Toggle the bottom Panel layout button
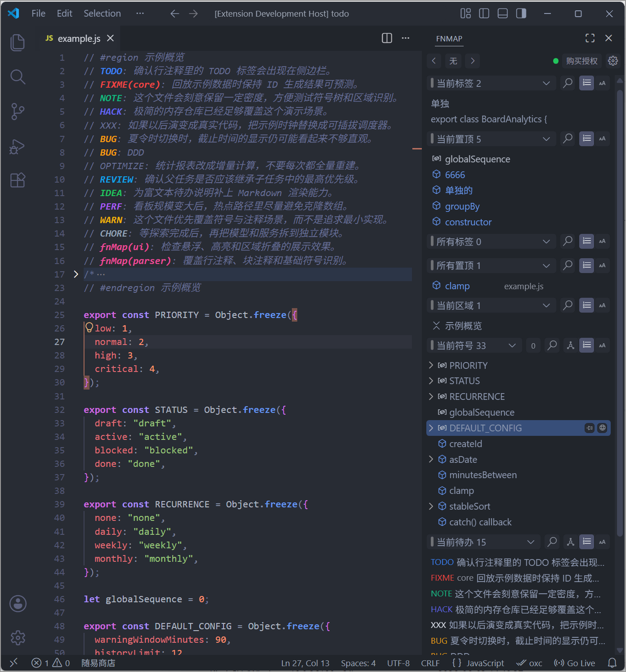This screenshot has width=626, height=672. tap(503, 13)
